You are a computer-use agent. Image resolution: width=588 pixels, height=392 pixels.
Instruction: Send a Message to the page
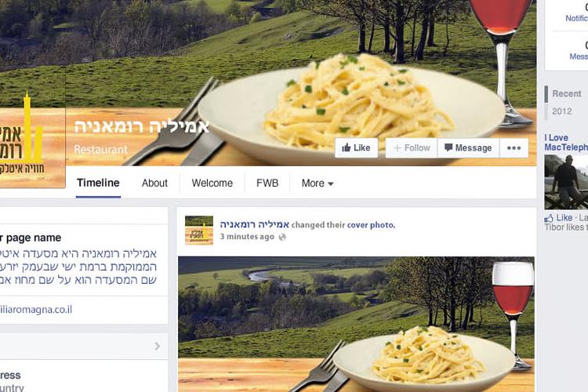click(468, 148)
